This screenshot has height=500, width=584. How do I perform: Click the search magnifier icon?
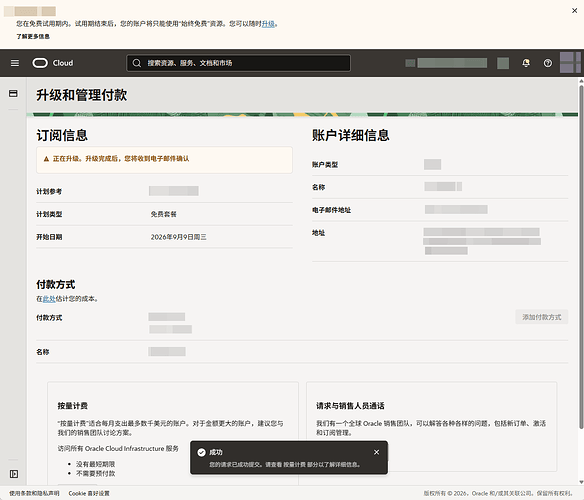(x=137, y=63)
